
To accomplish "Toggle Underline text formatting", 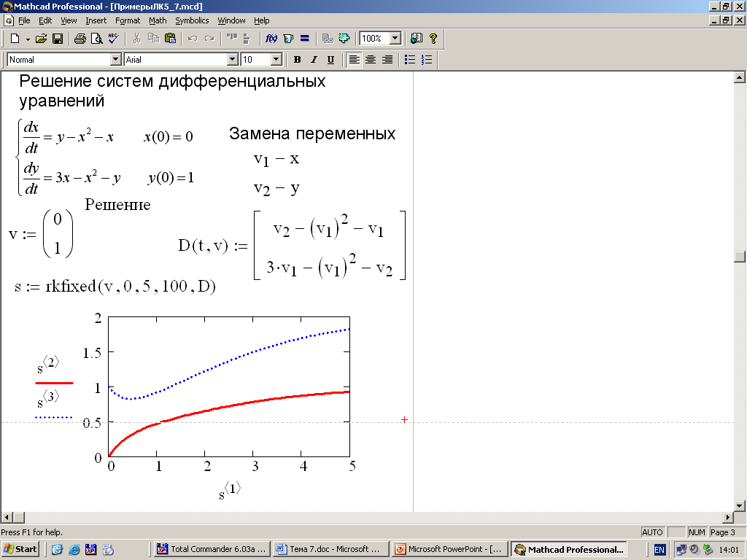I will [x=330, y=60].
